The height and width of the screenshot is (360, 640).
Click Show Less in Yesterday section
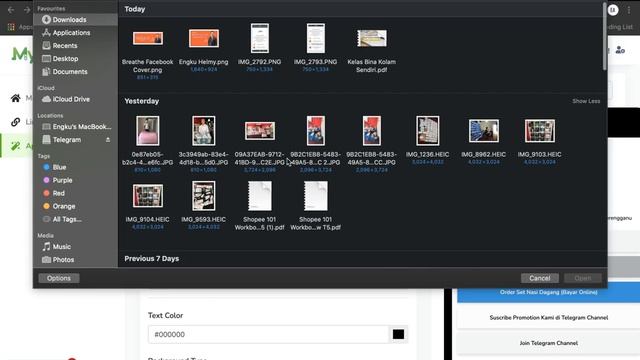point(586,101)
